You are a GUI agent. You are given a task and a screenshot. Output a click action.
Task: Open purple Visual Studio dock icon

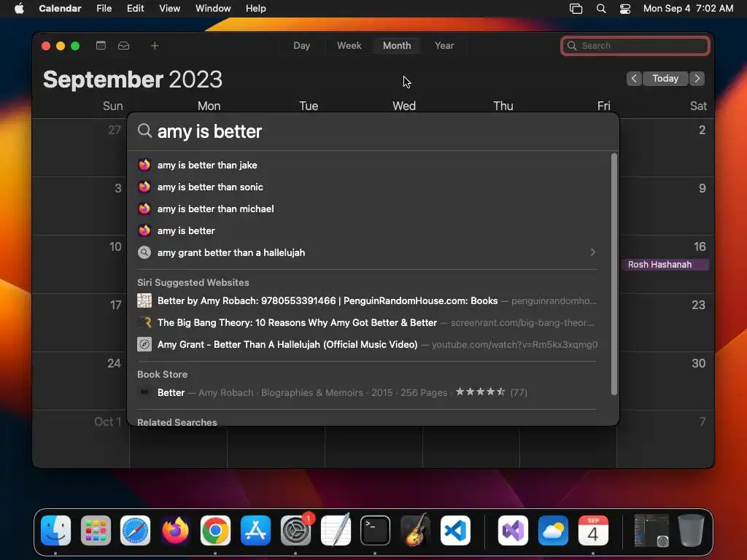coord(513,530)
